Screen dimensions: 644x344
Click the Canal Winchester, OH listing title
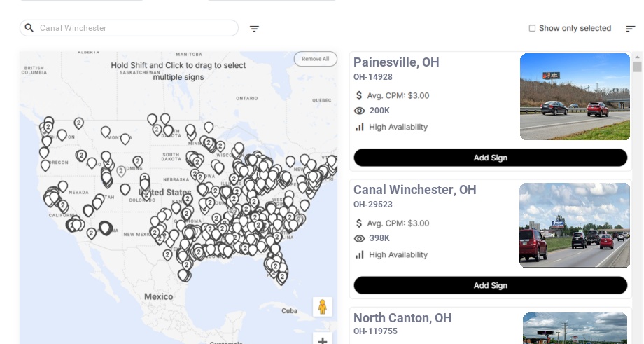[x=414, y=190]
